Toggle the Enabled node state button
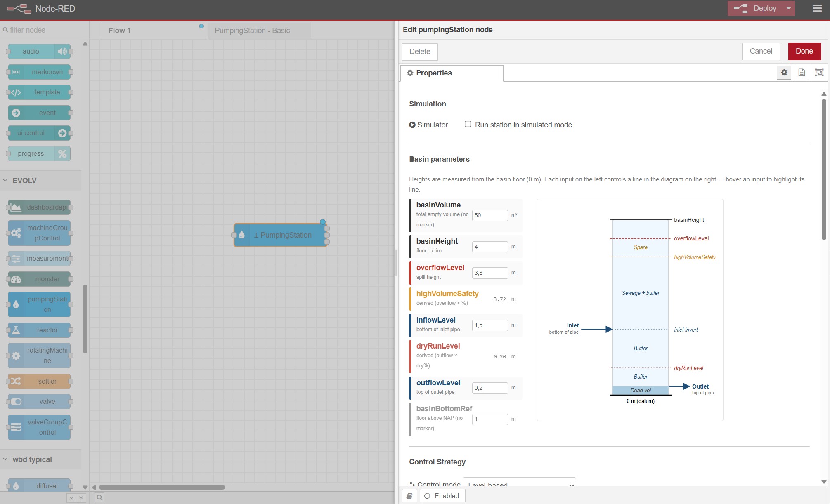 point(442,496)
